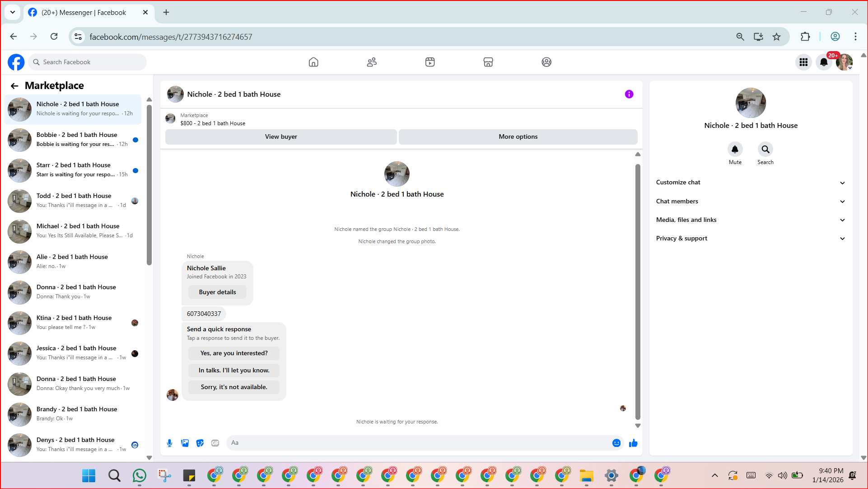Click the message input field
868x489 pixels.
tap(418, 443)
